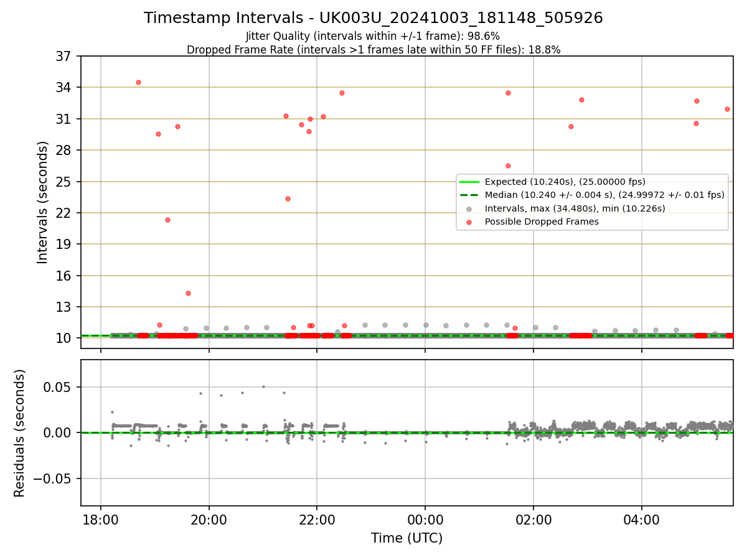
Task: Select the Jitter Quality 98.6% subtitle
Action: point(373,36)
